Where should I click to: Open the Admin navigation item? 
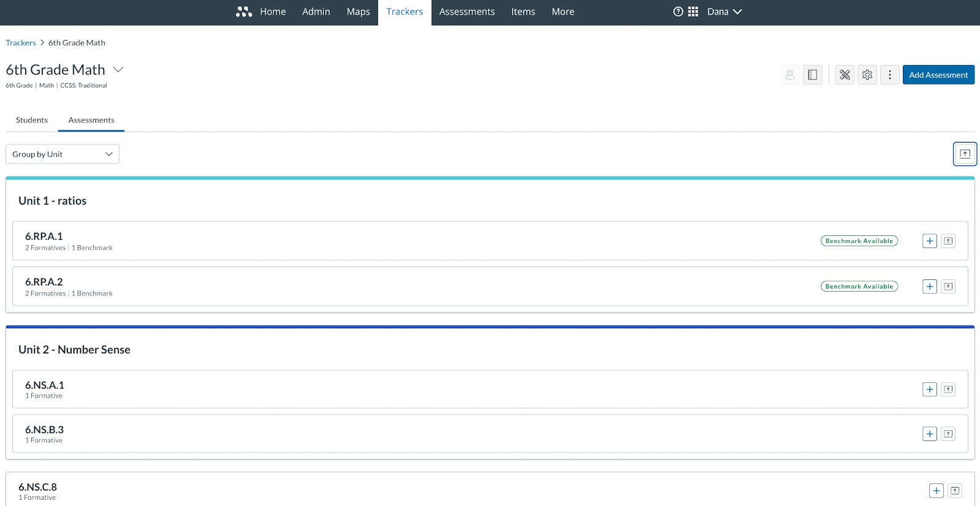pos(316,12)
